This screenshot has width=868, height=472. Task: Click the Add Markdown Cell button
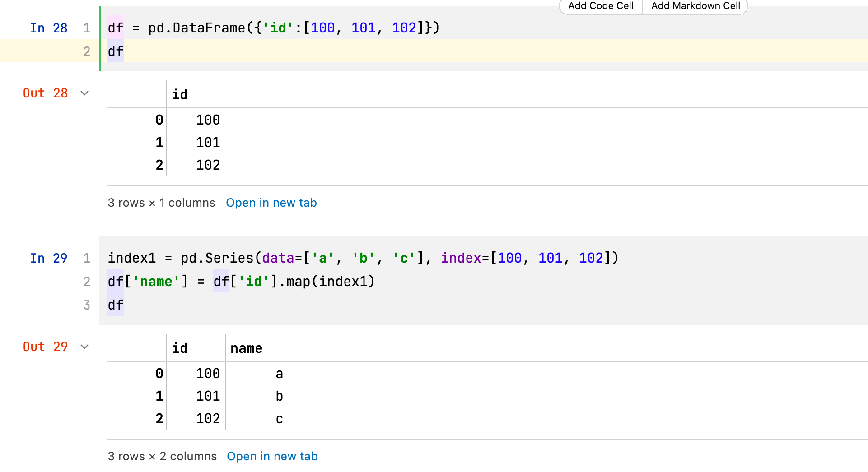695,6
